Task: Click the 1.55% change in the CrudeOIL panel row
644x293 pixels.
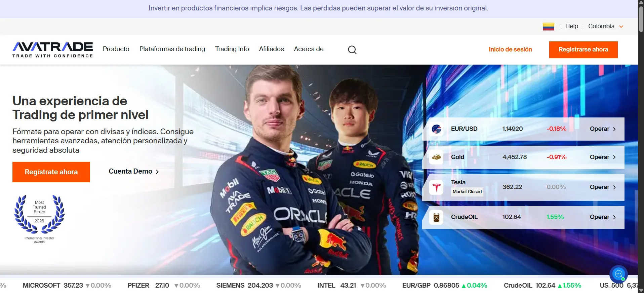Action: point(555,217)
